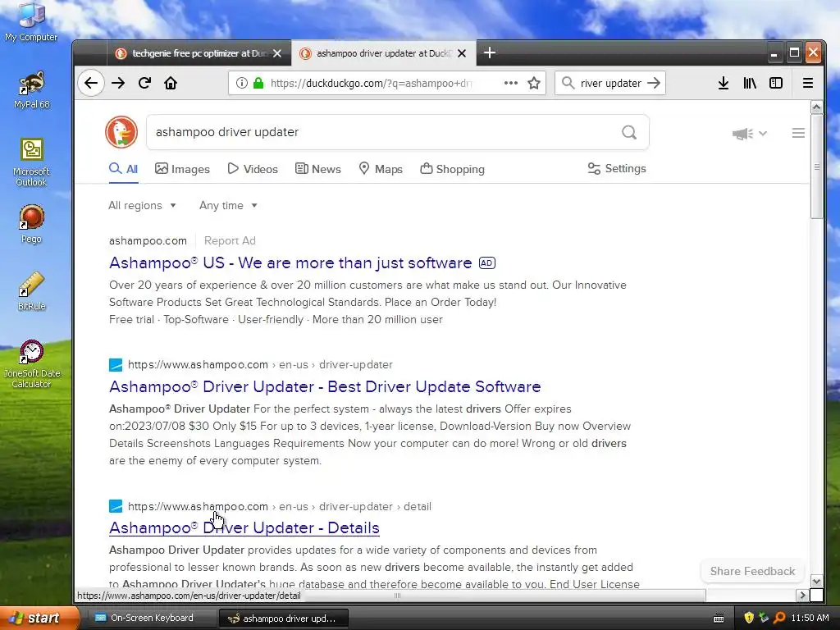Open the DuckDuckGo megaphone dropdown
840x630 pixels.
click(750, 134)
